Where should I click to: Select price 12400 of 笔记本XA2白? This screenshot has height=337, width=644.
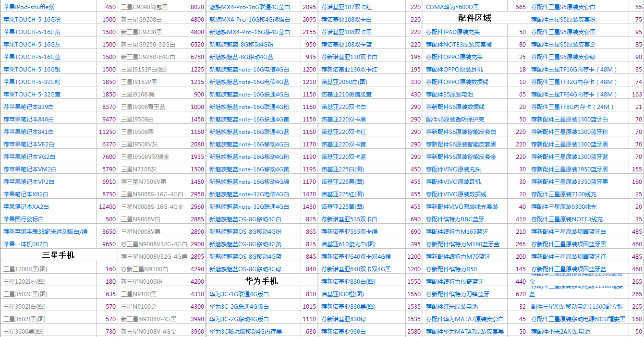[107, 206]
